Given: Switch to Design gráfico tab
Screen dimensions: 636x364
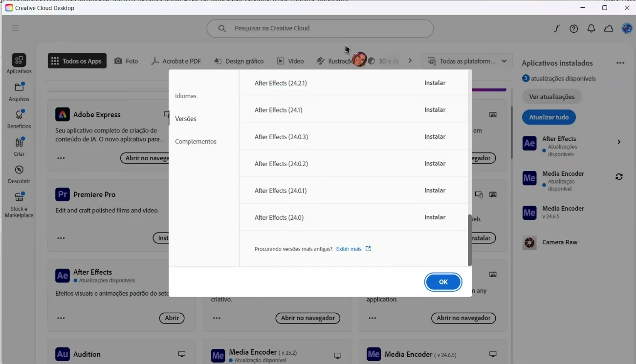Looking at the screenshot, I should pyautogui.click(x=239, y=61).
